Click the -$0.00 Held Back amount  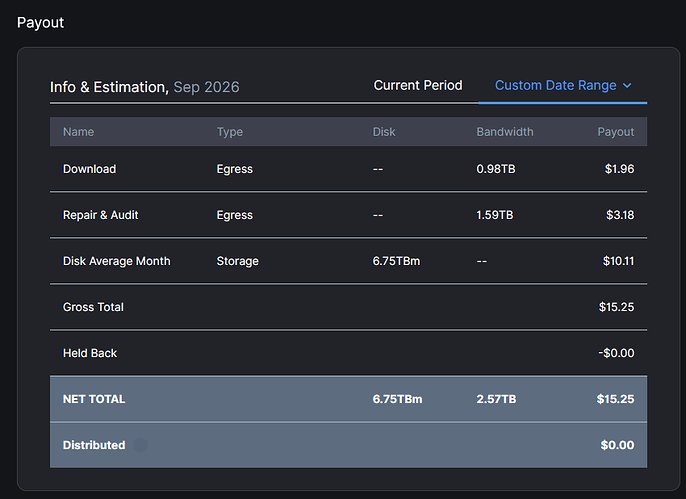[x=616, y=353]
